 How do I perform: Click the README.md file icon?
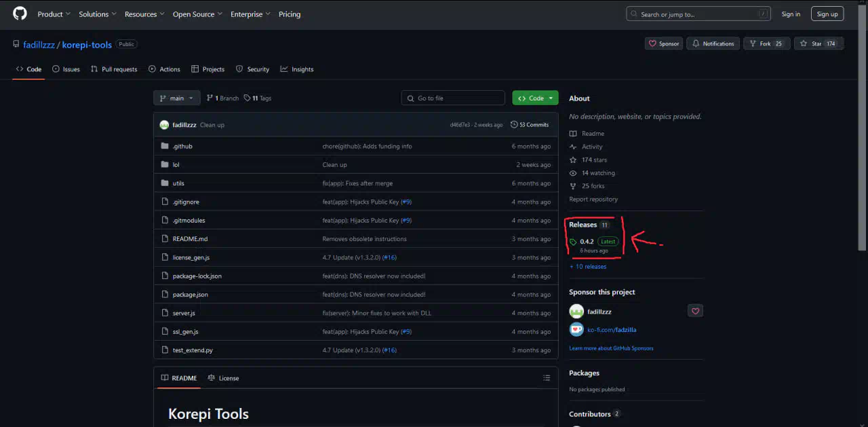point(164,239)
